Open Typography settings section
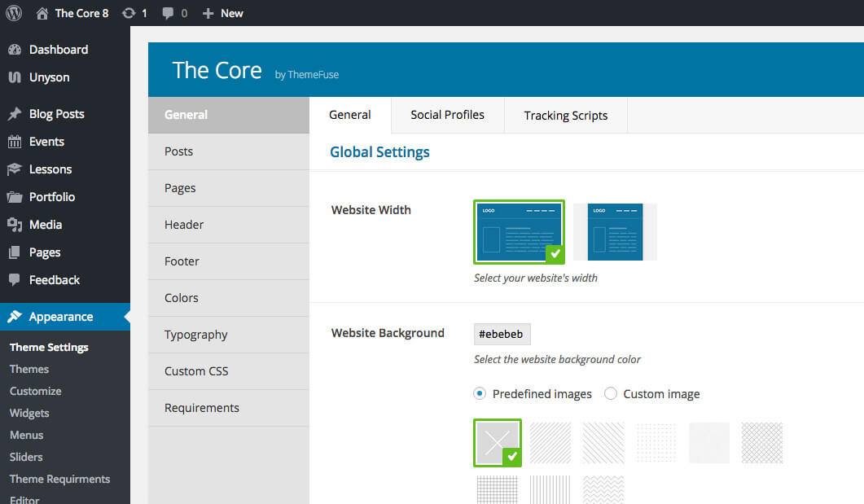The width and height of the screenshot is (864, 504). coord(229,335)
